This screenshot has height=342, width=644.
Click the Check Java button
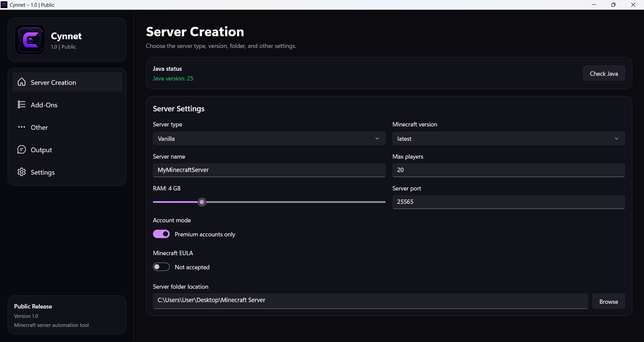tap(604, 73)
